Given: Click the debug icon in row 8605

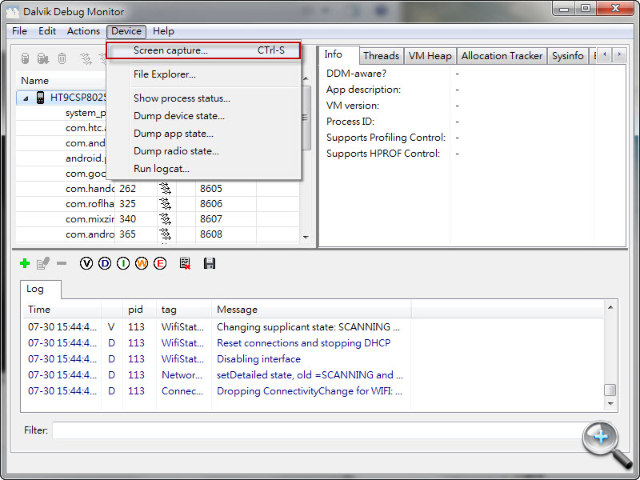Looking at the screenshot, I should [165, 189].
